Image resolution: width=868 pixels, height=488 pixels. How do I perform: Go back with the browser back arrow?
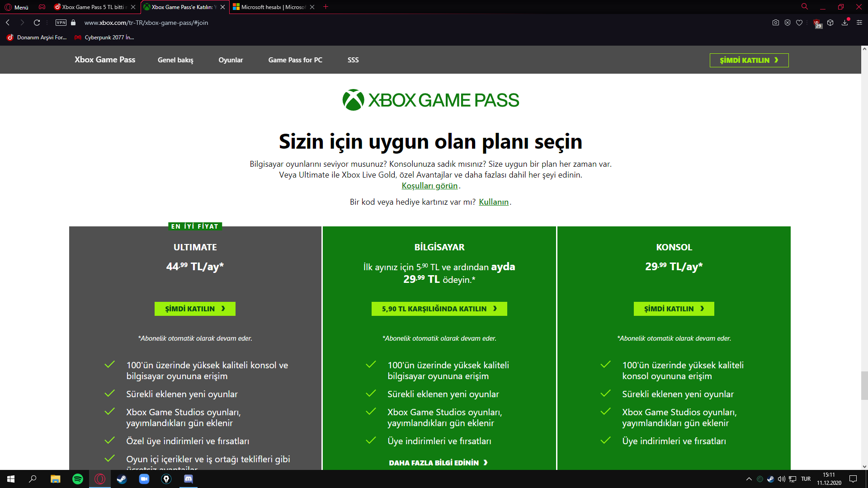click(8, 23)
